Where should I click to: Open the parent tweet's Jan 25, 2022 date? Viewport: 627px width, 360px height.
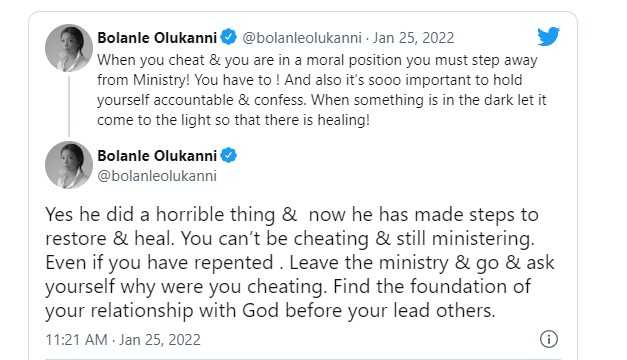coord(413,38)
